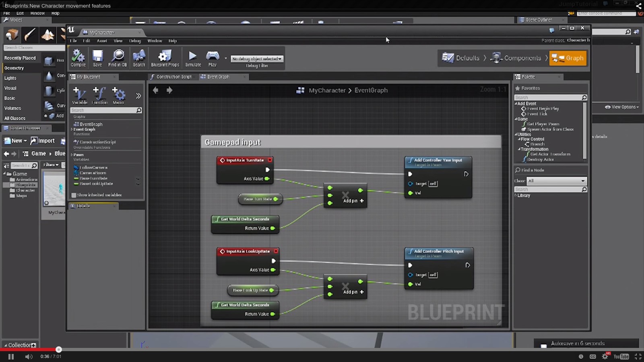Share the video via share icon

tap(638, 6)
